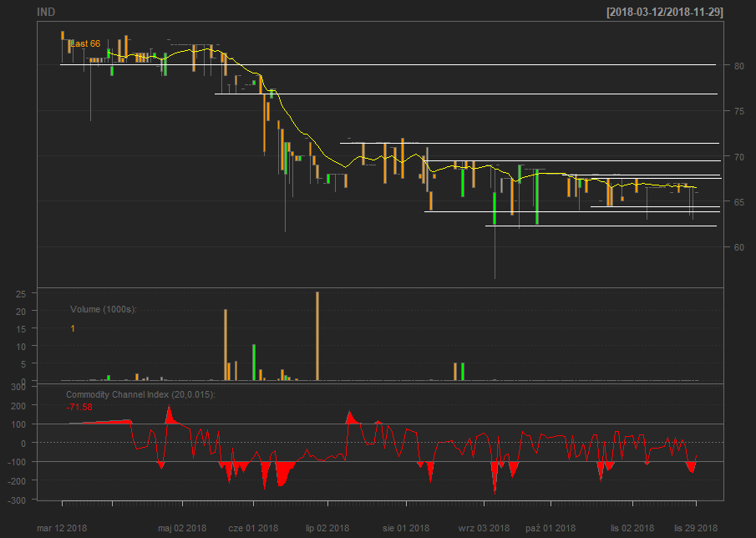The image size is (756, 538).
Task: Click the positive 100 CCI axis label
Action: tap(18, 424)
